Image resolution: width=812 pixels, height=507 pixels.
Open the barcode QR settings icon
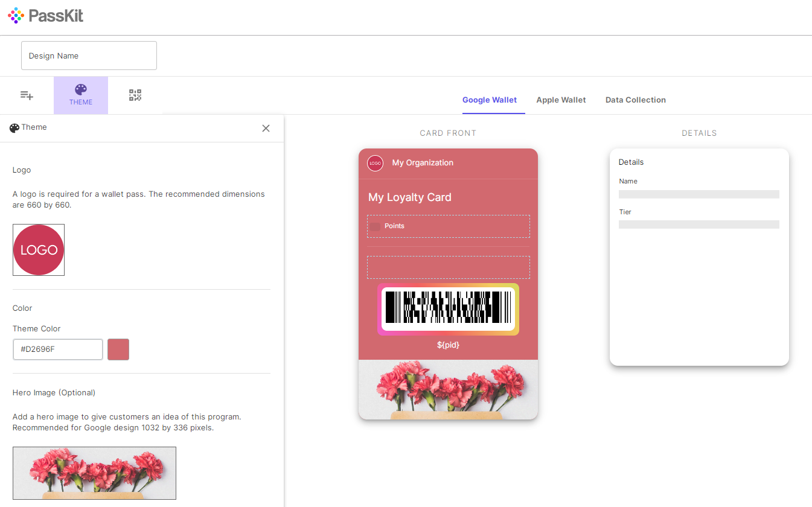coord(135,95)
